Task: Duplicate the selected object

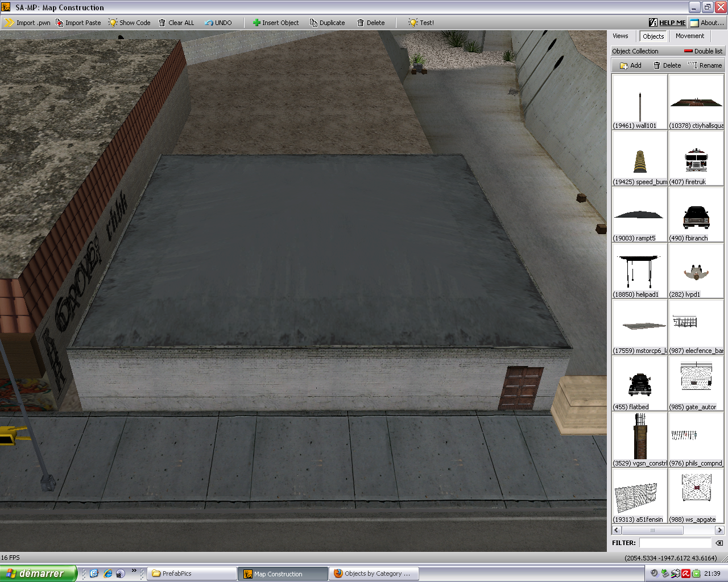Action: pos(327,23)
